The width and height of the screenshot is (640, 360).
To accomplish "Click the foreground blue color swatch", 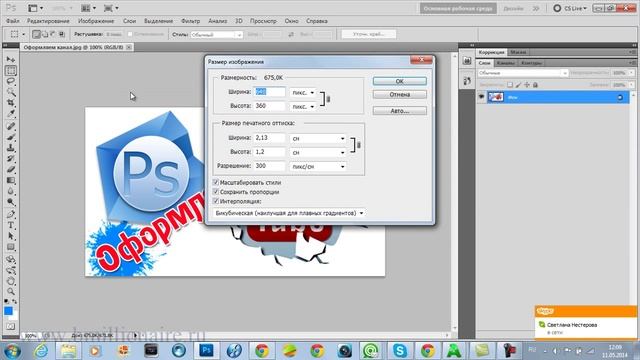I will click(8, 311).
